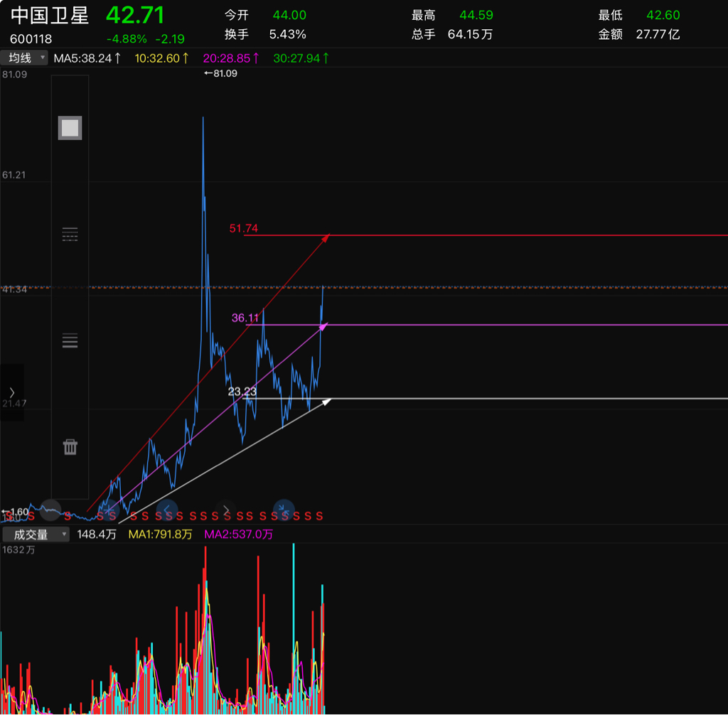Click the magenta 20:28.85 moving average text
This screenshot has height=715, width=728.
(x=231, y=58)
